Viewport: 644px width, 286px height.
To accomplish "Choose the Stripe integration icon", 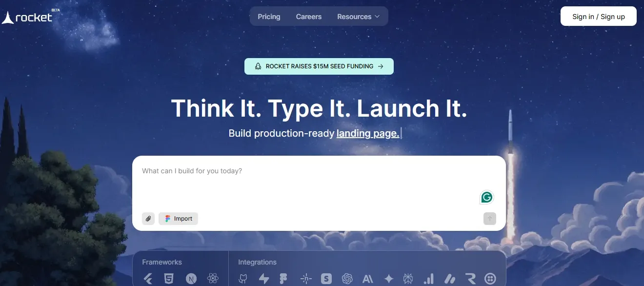I will pyautogui.click(x=326, y=279).
